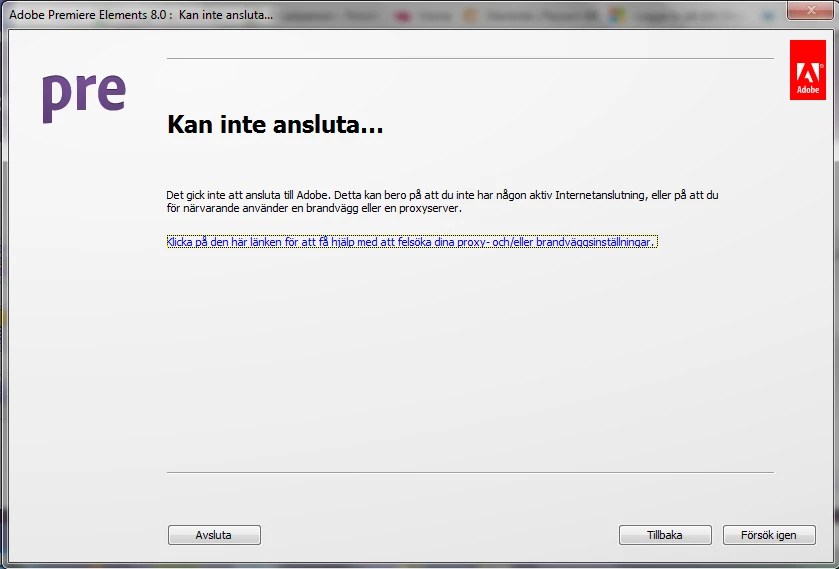839x569 pixels.
Task: Click the Avsluta button
Action: click(x=214, y=535)
